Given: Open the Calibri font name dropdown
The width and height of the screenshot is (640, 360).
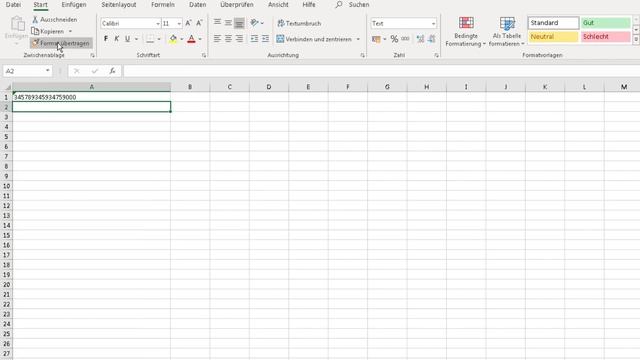Looking at the screenshot, I should coord(158,24).
